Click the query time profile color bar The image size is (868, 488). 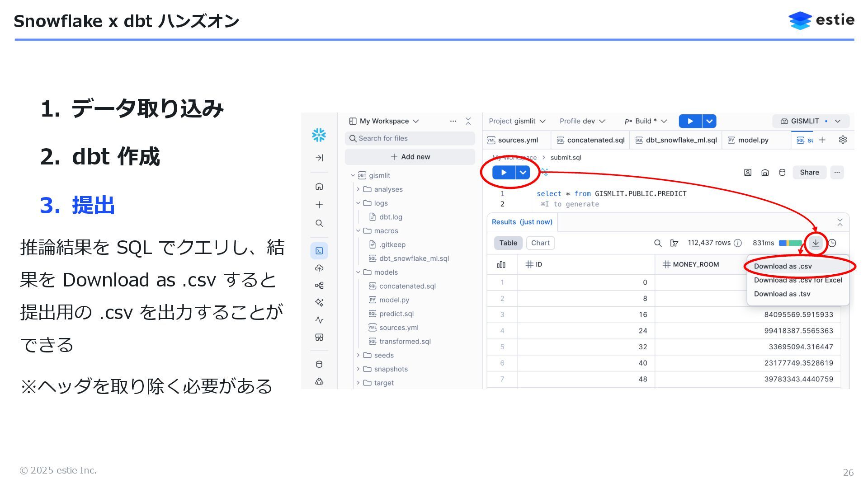[x=790, y=243]
